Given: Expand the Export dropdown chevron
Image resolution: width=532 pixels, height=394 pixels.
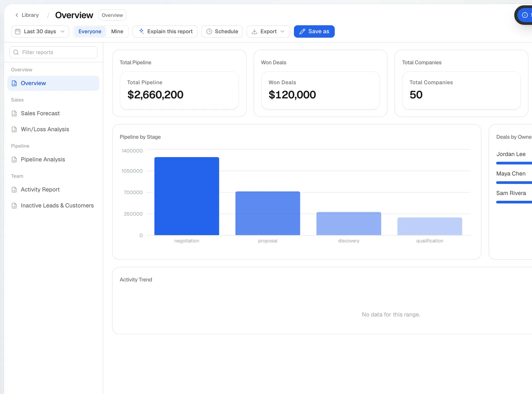Looking at the screenshot, I should click(x=283, y=31).
